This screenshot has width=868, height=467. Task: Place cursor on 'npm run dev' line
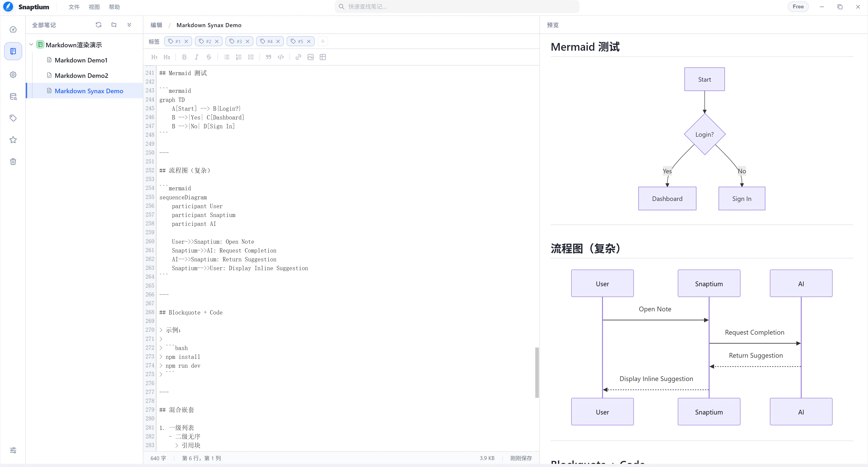coord(180,366)
